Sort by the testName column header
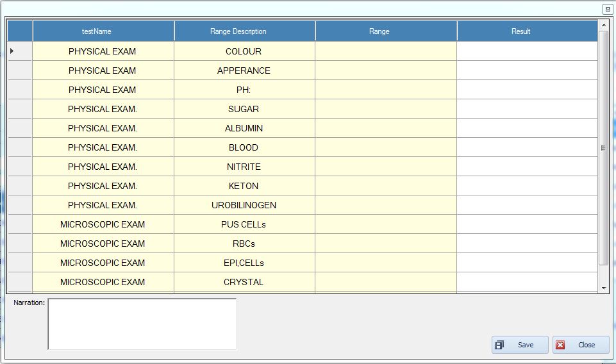Screen dimensions: 616x364 (103, 31)
